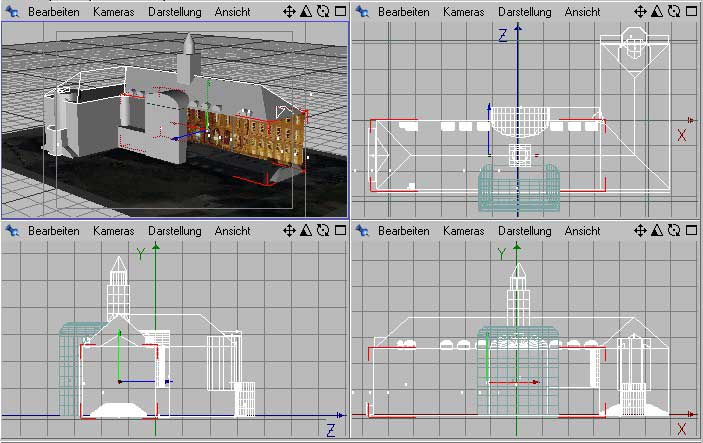Open Bearbeiten menu in the top XZ viewport
Screen dimensions: 703x443
click(x=404, y=12)
